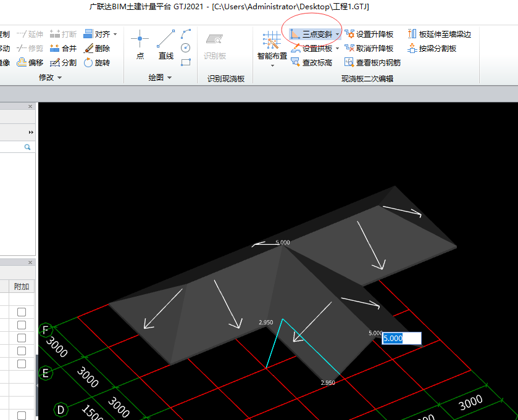Tick the fifth checkbox under 附加
518x420 pixels.
pyautogui.click(x=22, y=364)
